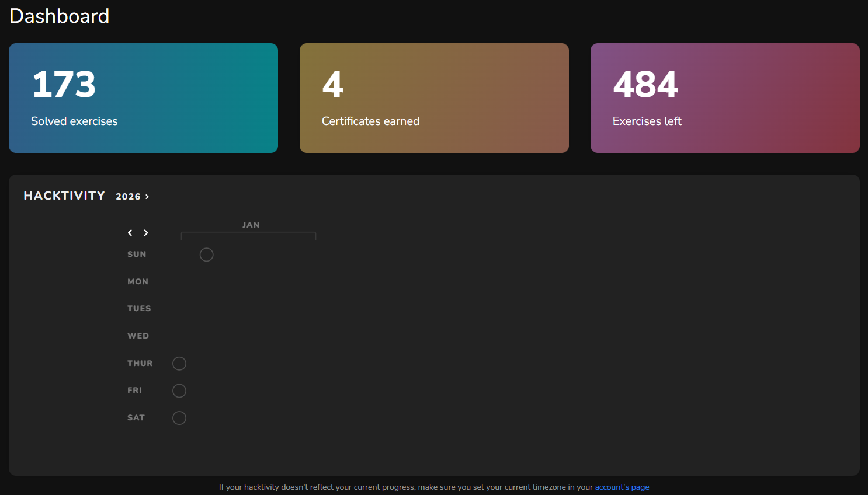Viewport: 868px width, 495px height.
Task: Open the Certificates earned card
Action: click(434, 98)
